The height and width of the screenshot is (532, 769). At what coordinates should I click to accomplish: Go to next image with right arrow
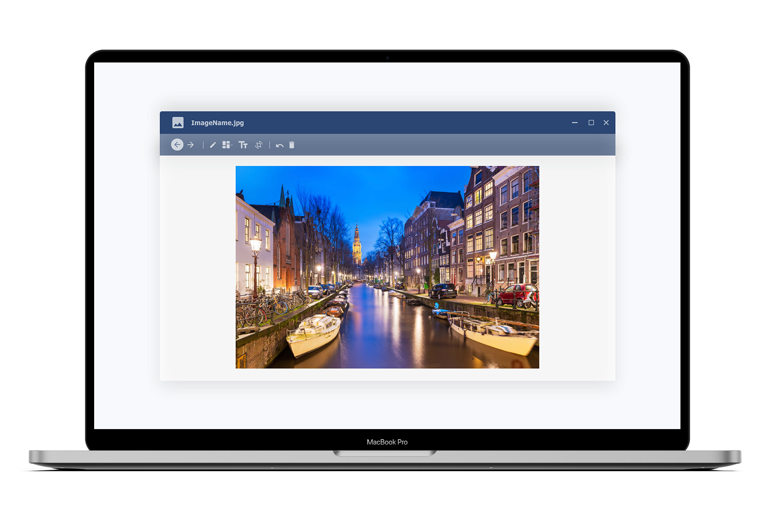click(191, 145)
